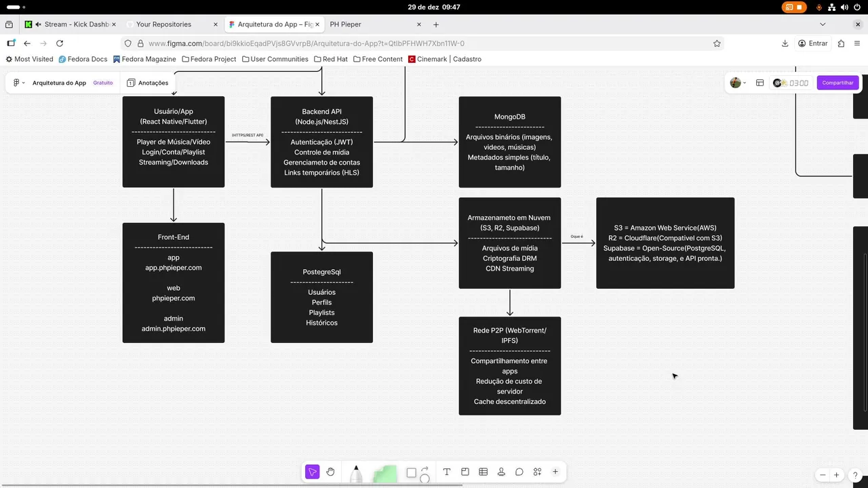Click the Entrar sign-in button
The width and height of the screenshot is (868, 488).
[x=812, y=43]
